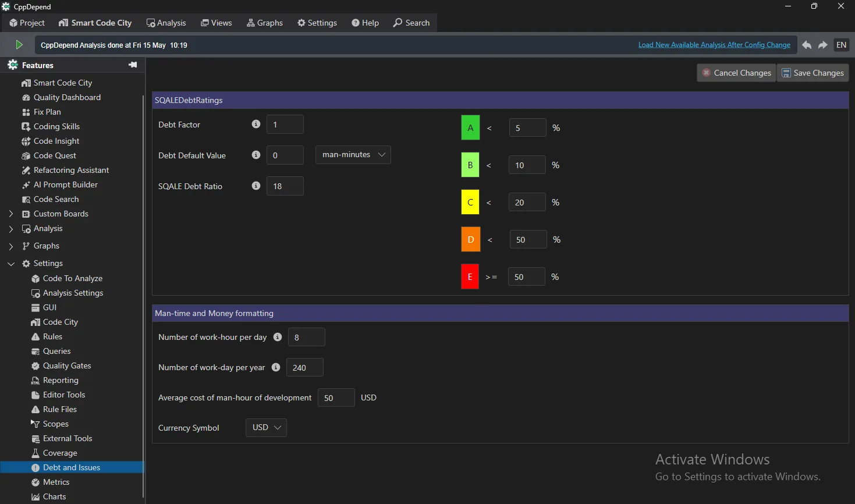Click the Debt Default Value info icon

pyautogui.click(x=256, y=155)
